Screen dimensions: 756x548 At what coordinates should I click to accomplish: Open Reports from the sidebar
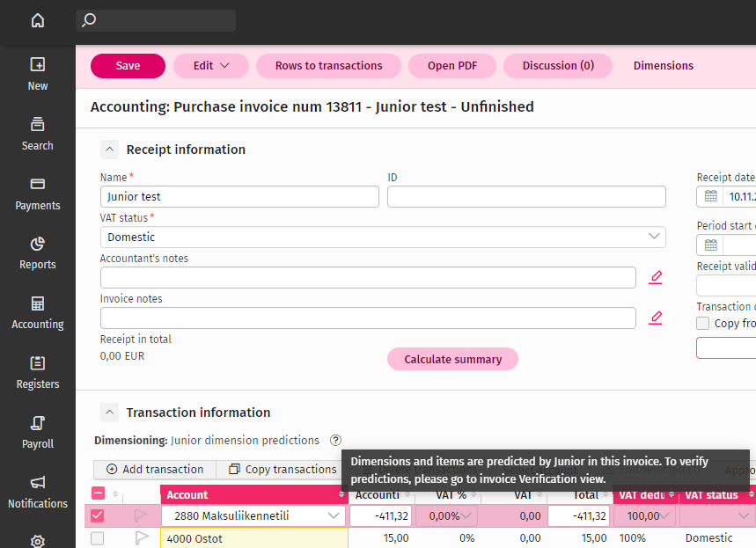pos(37,252)
